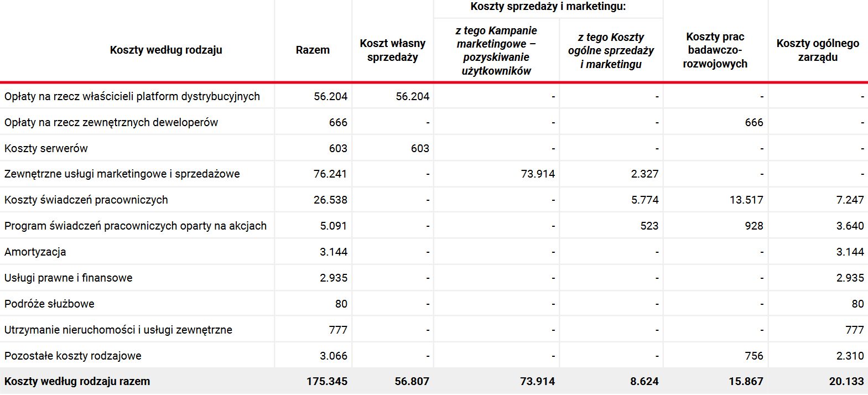
Task: Click the 15.867 total value
Action: pyautogui.click(x=746, y=381)
